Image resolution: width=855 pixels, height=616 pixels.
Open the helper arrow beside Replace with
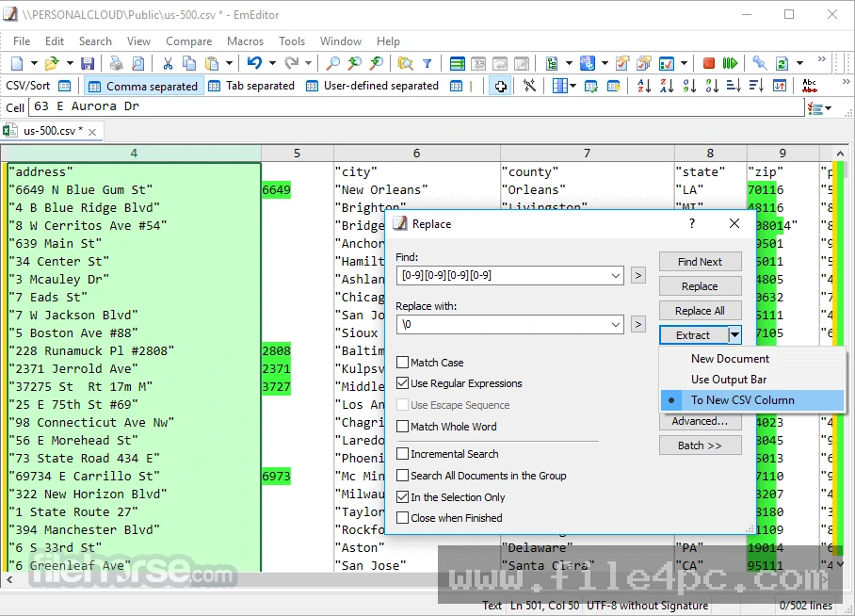(x=638, y=325)
